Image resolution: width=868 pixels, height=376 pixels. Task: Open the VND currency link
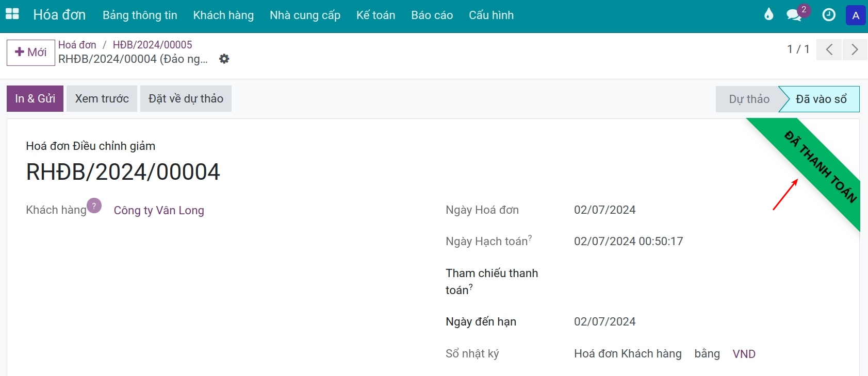click(744, 354)
